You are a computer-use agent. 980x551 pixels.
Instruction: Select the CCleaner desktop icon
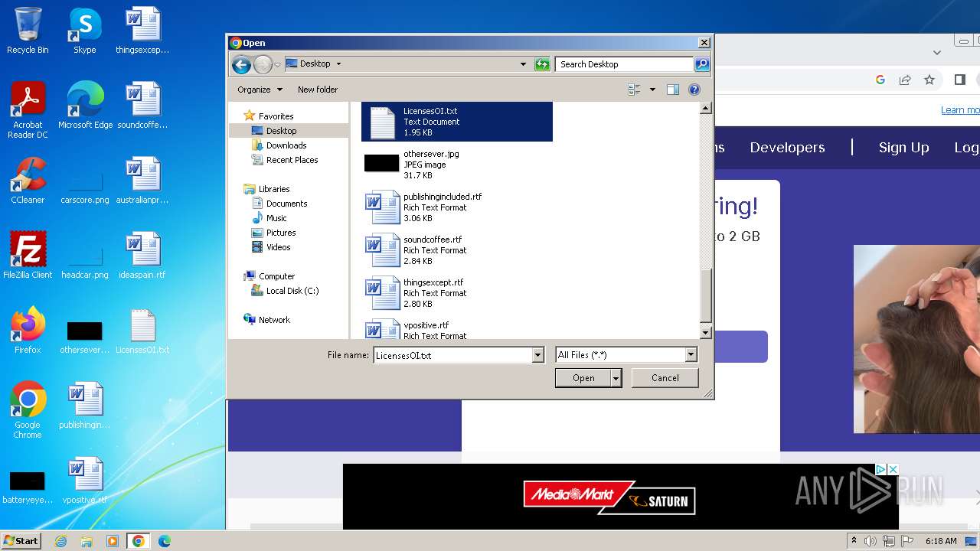28,181
